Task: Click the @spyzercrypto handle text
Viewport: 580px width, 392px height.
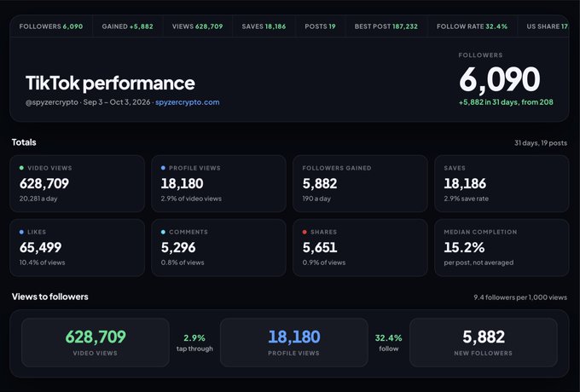Action: click(x=52, y=102)
